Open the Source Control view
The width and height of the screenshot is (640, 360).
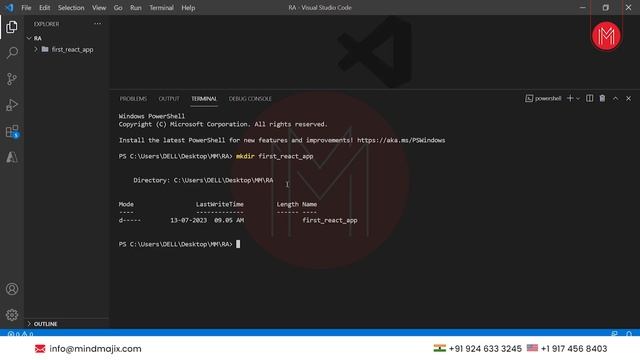12,79
